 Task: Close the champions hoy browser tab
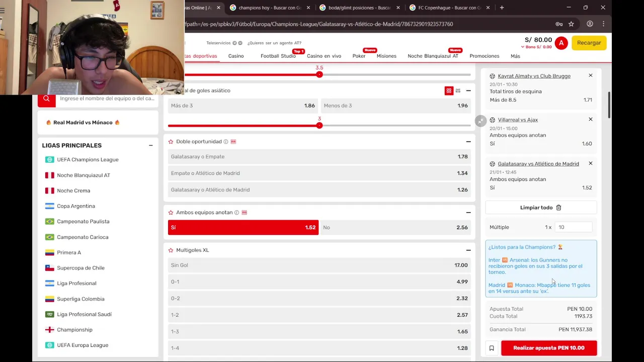[x=308, y=8]
